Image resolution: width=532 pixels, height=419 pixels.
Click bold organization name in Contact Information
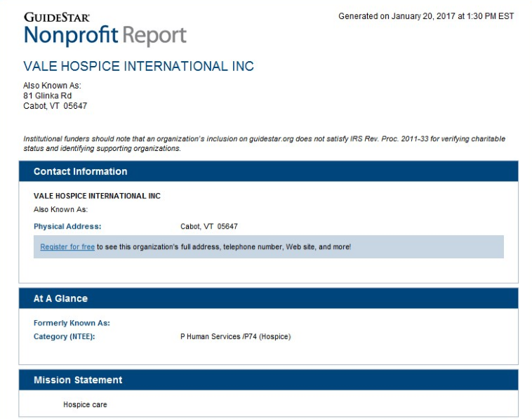coord(97,196)
